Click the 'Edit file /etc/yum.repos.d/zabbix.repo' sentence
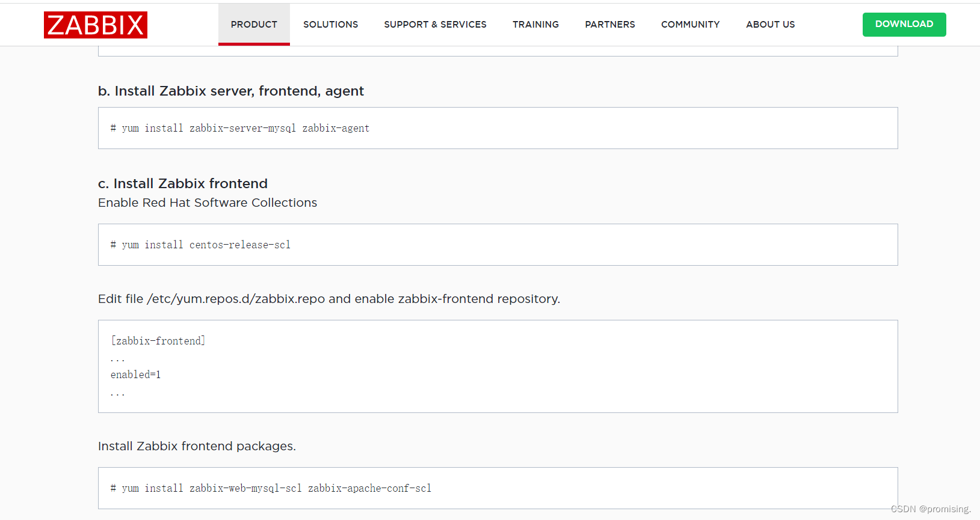The height and width of the screenshot is (520, 980). click(329, 299)
